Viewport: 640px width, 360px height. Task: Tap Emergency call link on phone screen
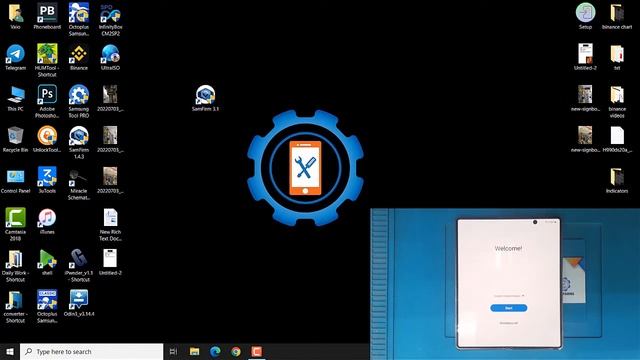point(509,323)
